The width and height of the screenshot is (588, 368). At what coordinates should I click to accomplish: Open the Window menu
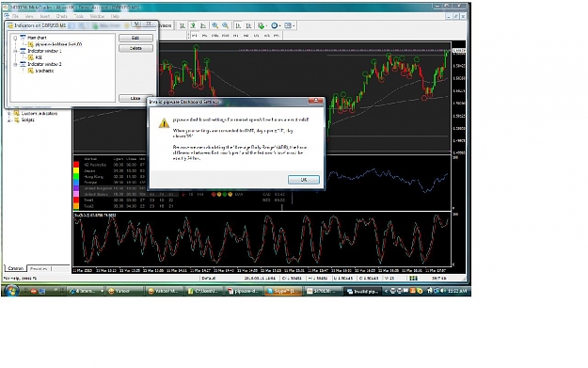click(x=97, y=16)
